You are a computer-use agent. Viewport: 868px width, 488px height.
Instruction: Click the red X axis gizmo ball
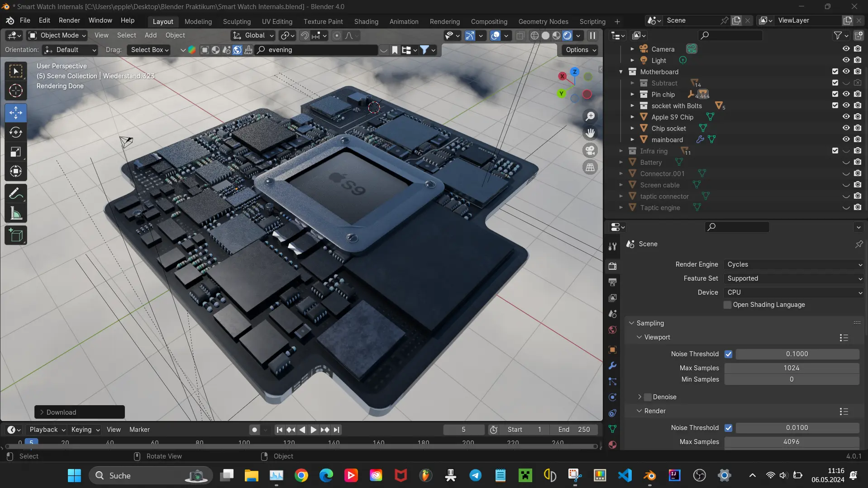click(562, 76)
